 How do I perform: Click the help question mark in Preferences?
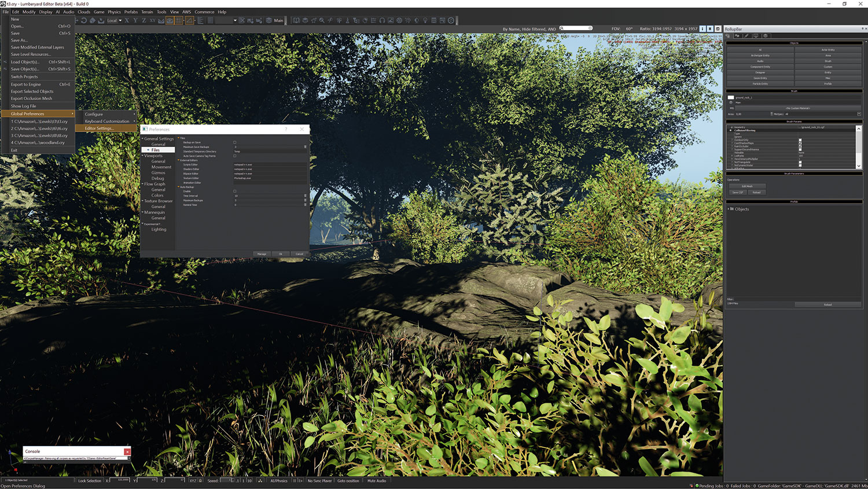click(x=286, y=129)
